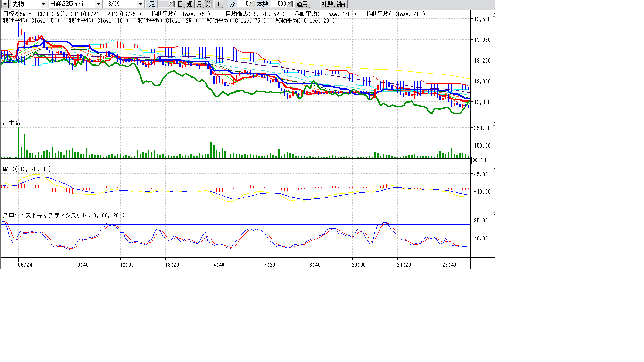Select minute chart 分 toggle button
Screen dimensions: 644x362
point(208,4)
